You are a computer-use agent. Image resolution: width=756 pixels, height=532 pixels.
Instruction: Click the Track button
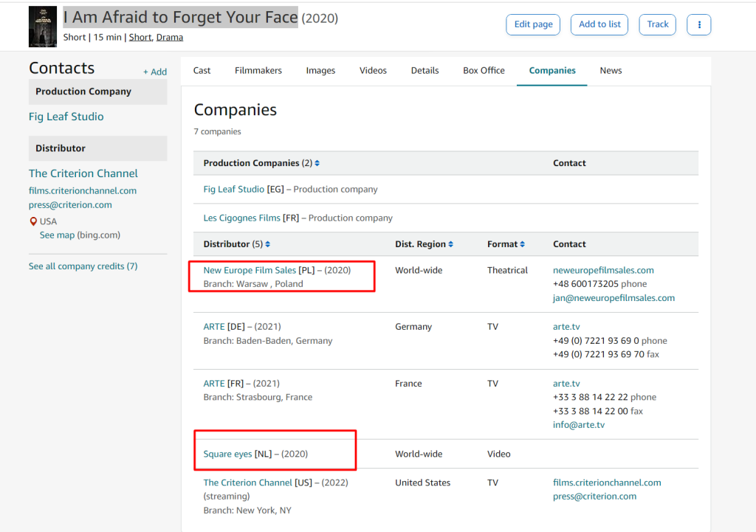(x=657, y=24)
